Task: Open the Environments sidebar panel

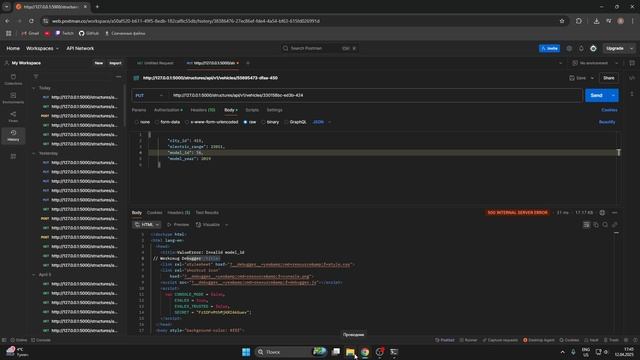Action: coord(13,98)
